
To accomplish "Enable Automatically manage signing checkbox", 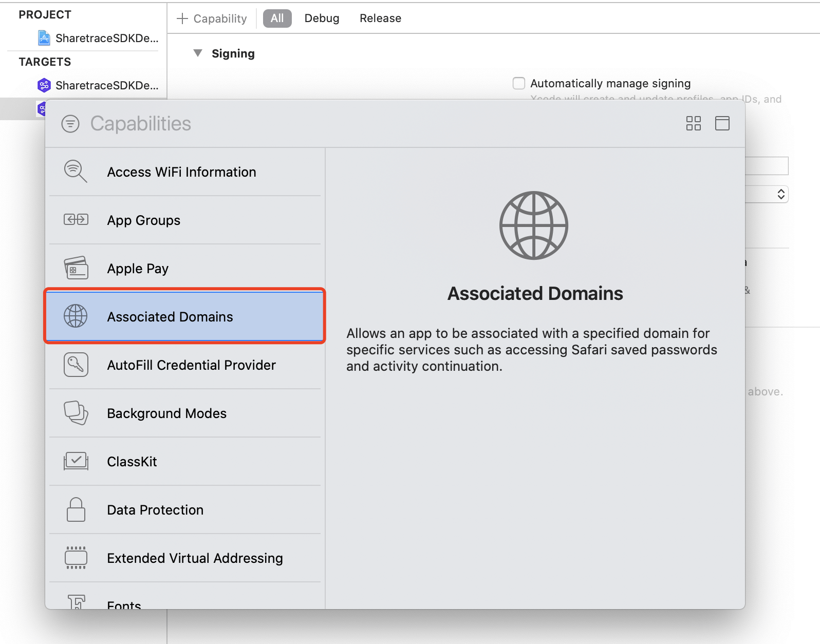I will tap(519, 83).
